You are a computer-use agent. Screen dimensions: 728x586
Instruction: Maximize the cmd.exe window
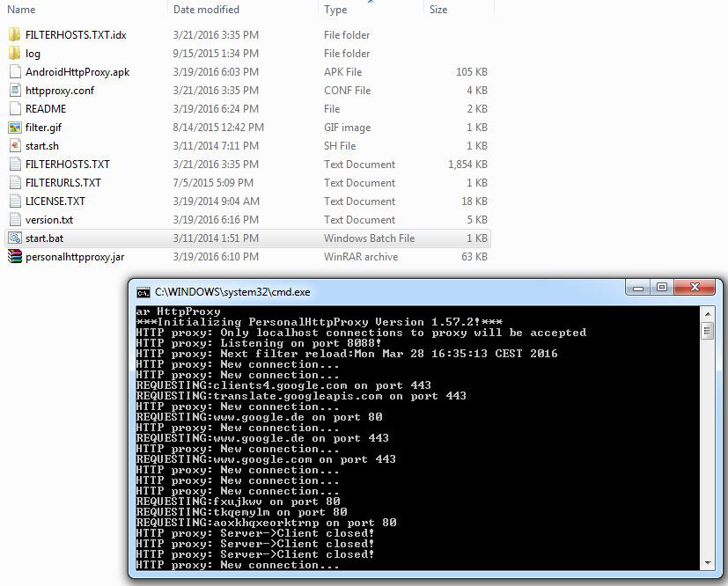point(661,288)
